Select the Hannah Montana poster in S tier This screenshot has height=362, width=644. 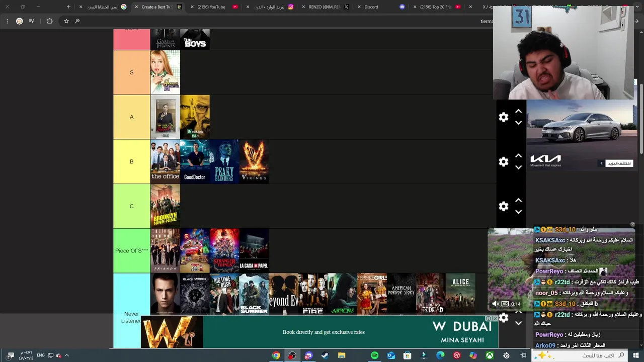click(x=165, y=72)
